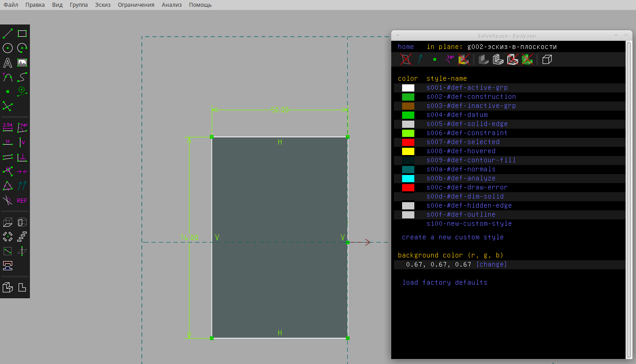Apply symmetric constraint tool
This screenshot has width=636, height=364.
point(22,171)
